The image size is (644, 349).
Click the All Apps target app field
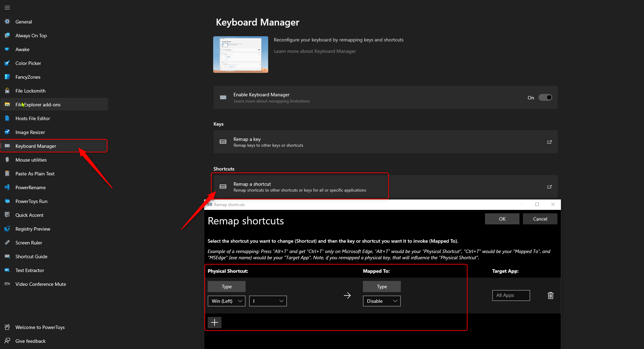pos(511,295)
